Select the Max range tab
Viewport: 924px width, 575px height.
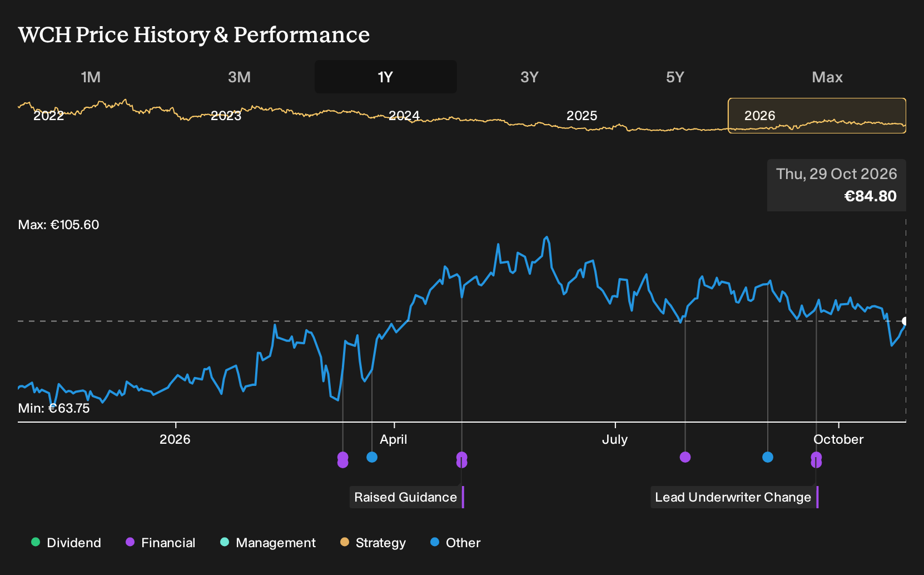click(x=827, y=77)
